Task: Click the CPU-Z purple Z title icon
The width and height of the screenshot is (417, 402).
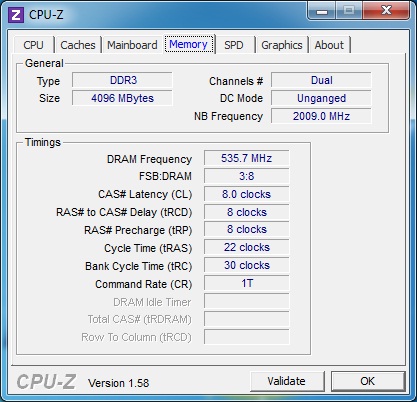Action: click(x=16, y=15)
